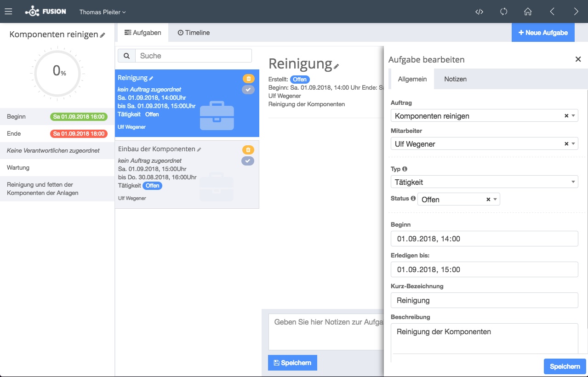Switch to the Timeline tab

pos(194,33)
